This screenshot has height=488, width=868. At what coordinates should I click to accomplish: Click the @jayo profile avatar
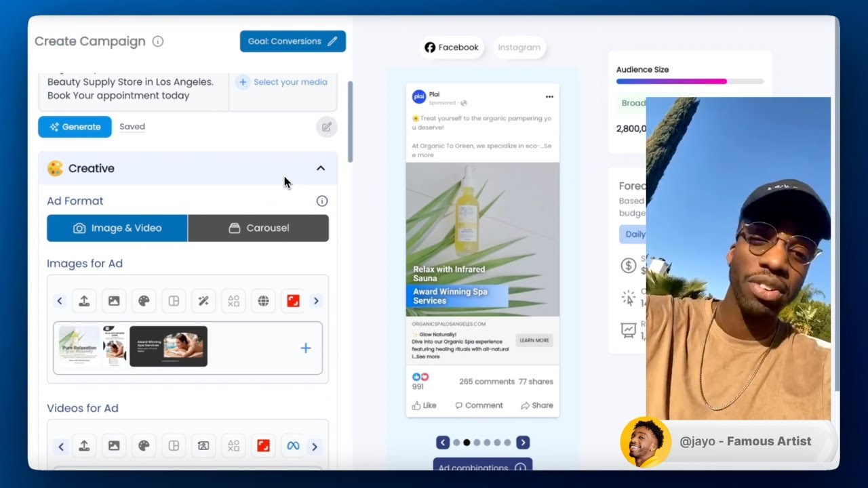click(646, 442)
